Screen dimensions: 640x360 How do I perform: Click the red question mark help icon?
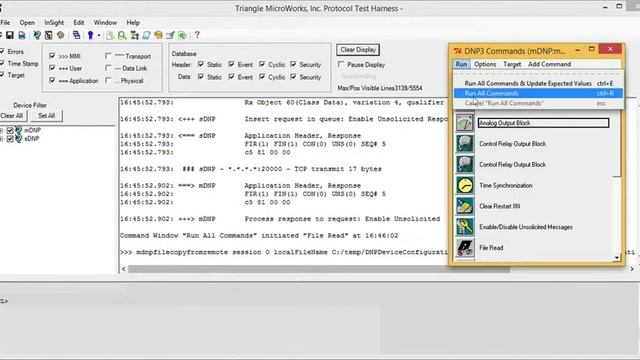197,35
